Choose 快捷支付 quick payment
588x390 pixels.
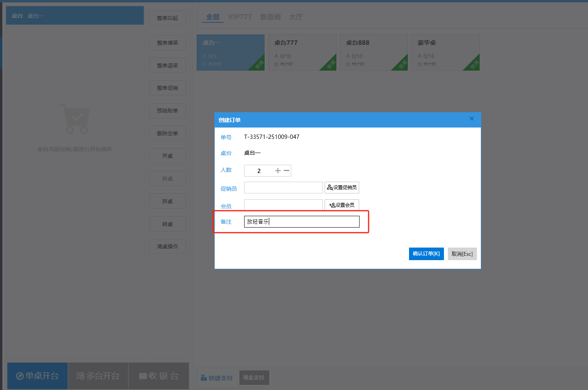click(x=217, y=378)
